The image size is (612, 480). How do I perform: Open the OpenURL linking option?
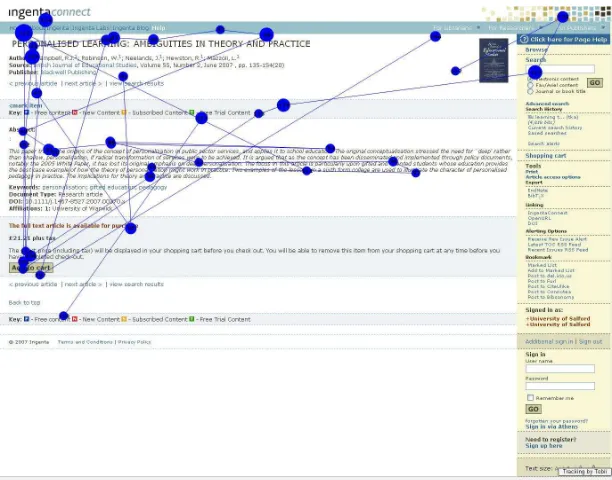(539, 219)
